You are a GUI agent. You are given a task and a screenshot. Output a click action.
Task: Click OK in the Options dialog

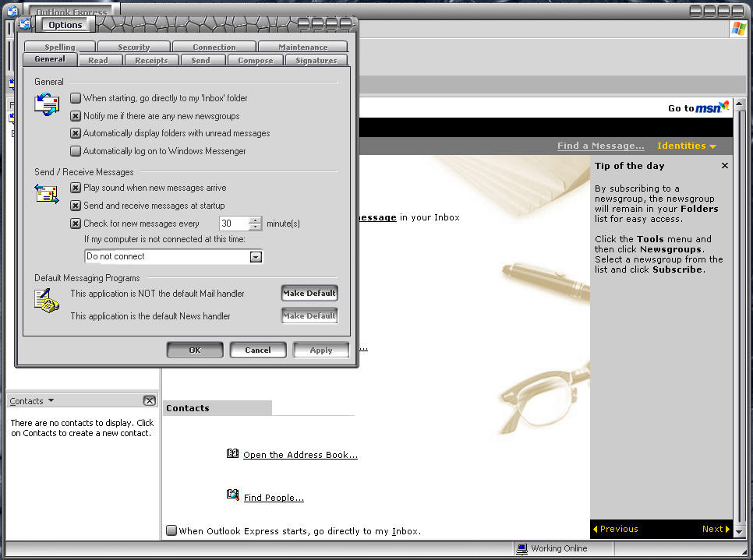pos(195,350)
